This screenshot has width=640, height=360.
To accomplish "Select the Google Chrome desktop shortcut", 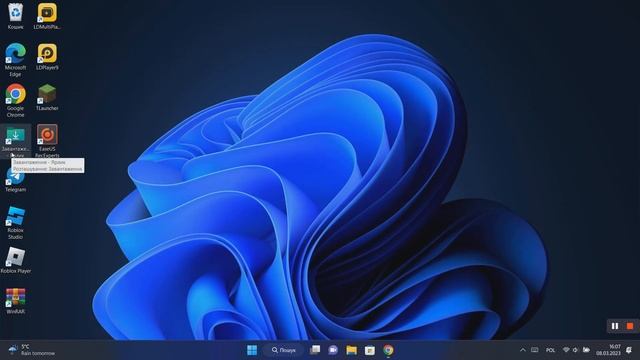I will click(16, 100).
